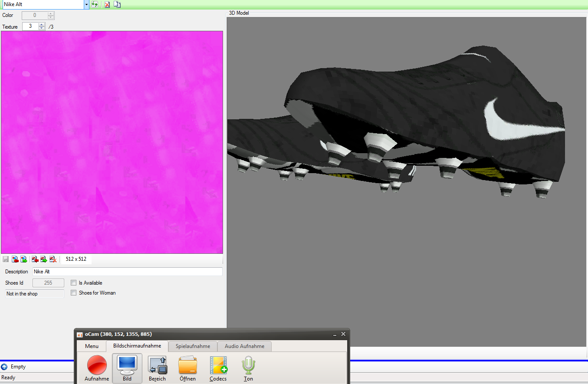
Task: Tick the Shoes for Woman checkbox
Action: point(73,293)
